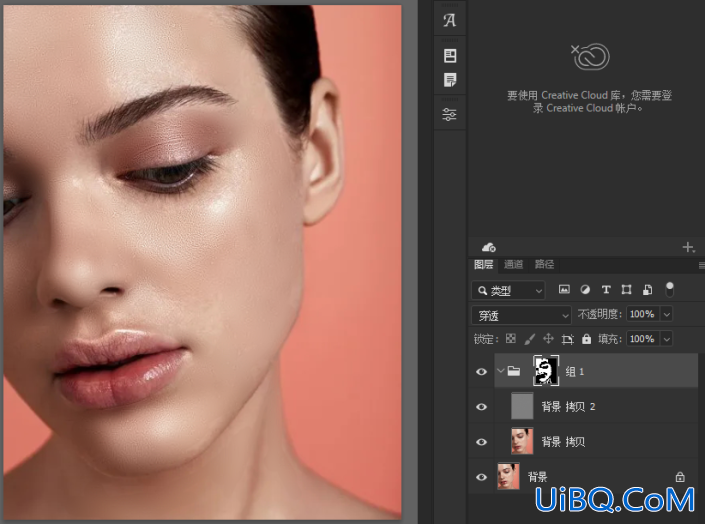This screenshot has width=705, height=524.
Task: Select the 背景 layer thumbnail
Action: (x=509, y=476)
